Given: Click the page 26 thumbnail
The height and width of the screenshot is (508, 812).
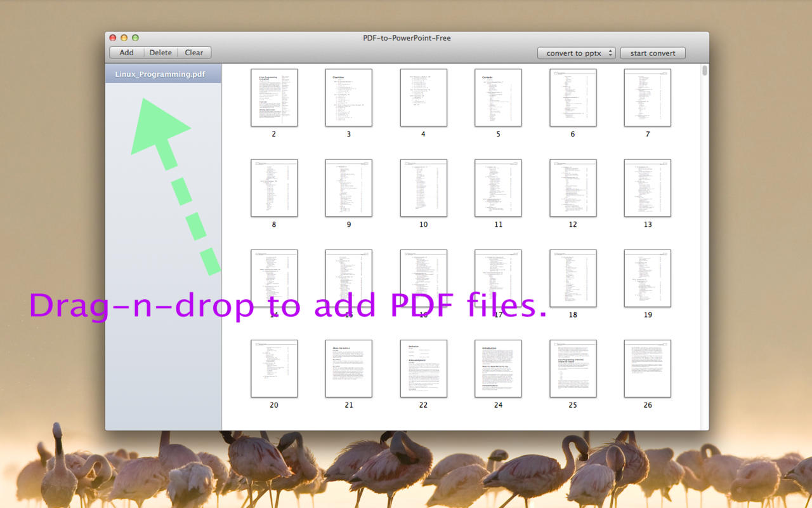Looking at the screenshot, I should click(x=648, y=368).
